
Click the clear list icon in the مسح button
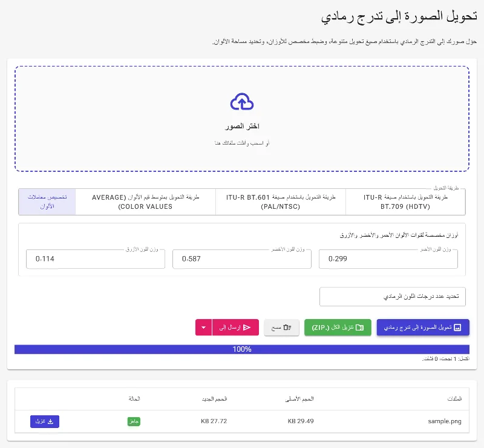(x=287, y=328)
